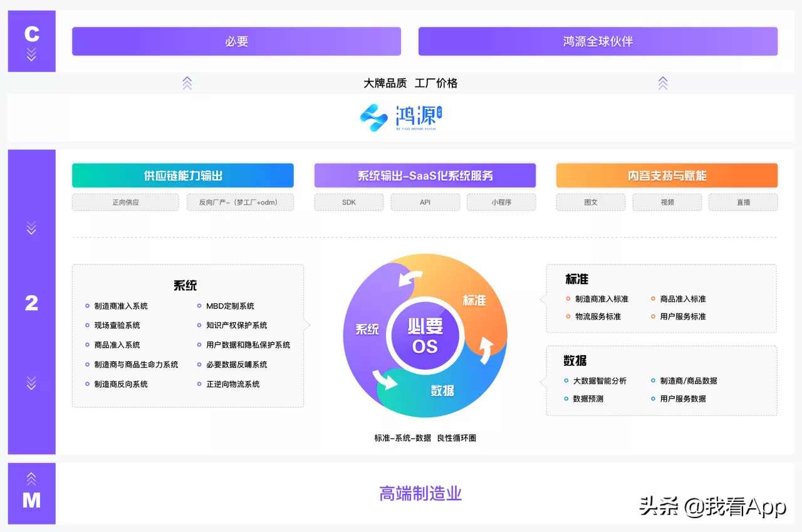Screen dimensions: 802x532
Task: Toggle the API option tag
Action: coord(425,202)
